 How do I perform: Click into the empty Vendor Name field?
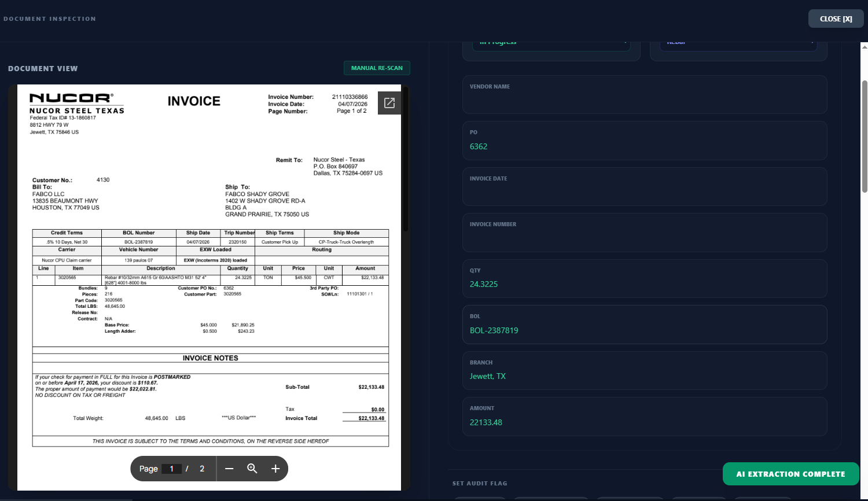click(x=645, y=94)
